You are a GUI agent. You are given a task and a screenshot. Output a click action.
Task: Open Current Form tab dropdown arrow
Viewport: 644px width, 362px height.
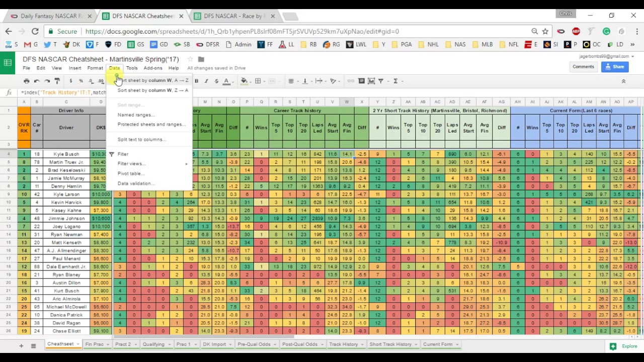click(457, 344)
